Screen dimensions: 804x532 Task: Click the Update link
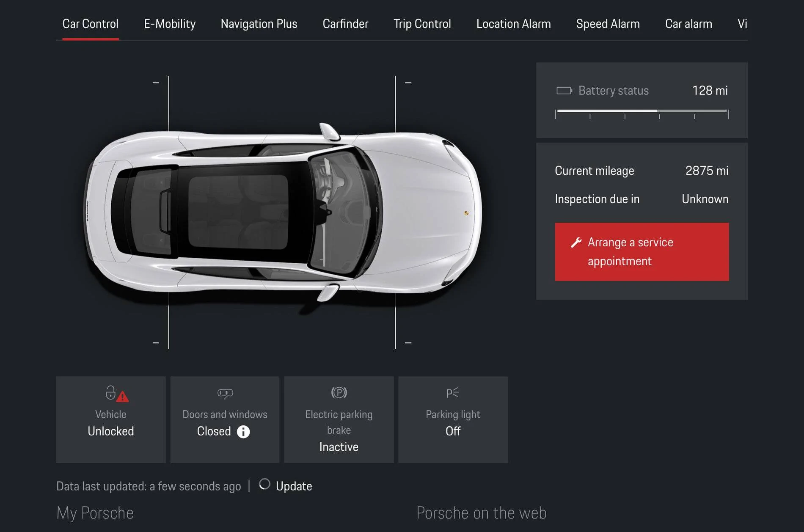pyautogui.click(x=294, y=486)
